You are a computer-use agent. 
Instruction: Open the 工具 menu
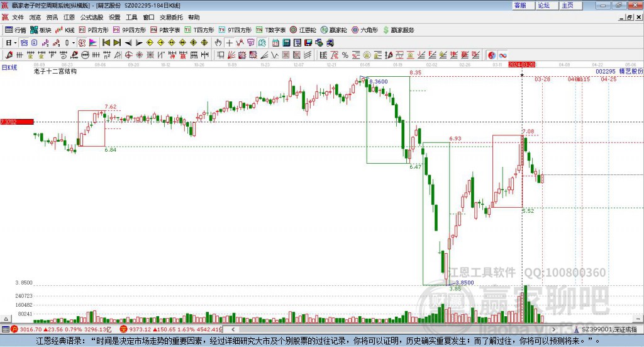[131, 17]
